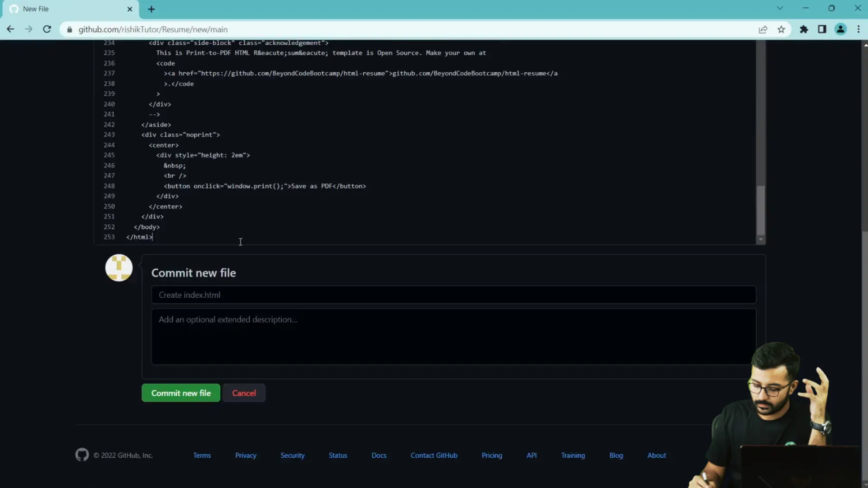The width and height of the screenshot is (868, 488).
Task: Focus the Create index.html commit message field
Action: [453, 295]
